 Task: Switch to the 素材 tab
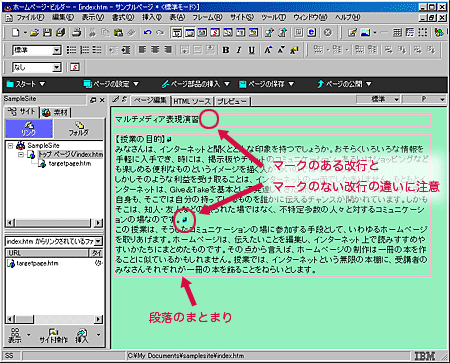(x=56, y=112)
